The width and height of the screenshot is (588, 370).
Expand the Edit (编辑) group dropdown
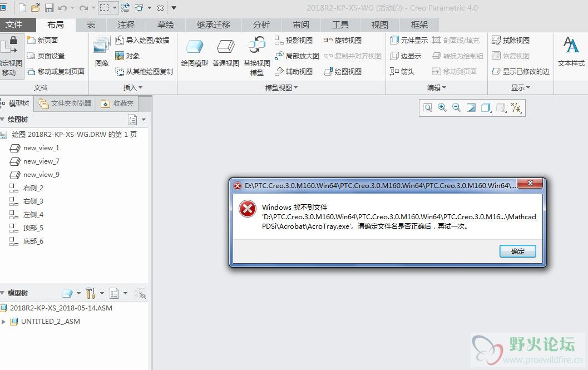click(437, 87)
